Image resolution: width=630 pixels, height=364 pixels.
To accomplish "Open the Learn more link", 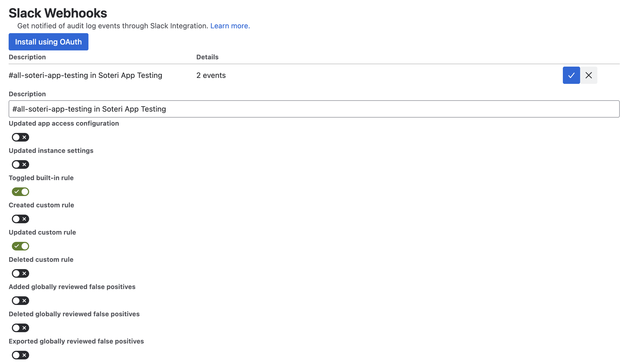I will (x=230, y=26).
